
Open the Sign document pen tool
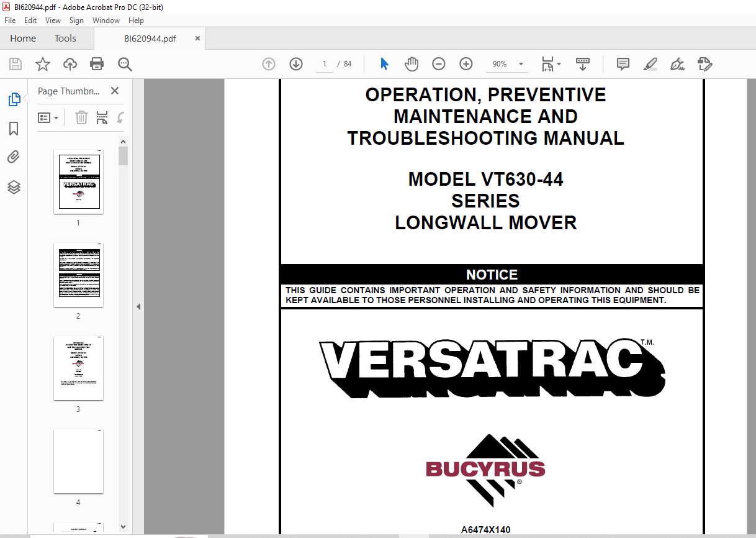[x=677, y=64]
